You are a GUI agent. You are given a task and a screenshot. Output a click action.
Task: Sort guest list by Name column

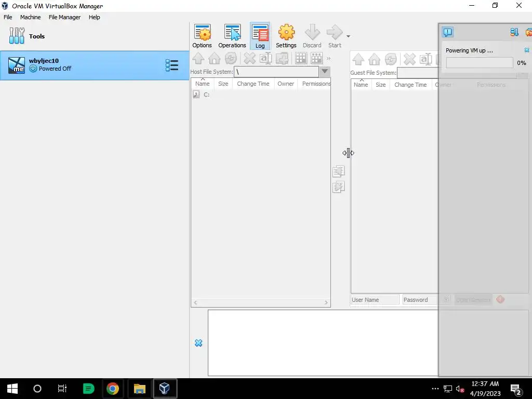(361, 85)
